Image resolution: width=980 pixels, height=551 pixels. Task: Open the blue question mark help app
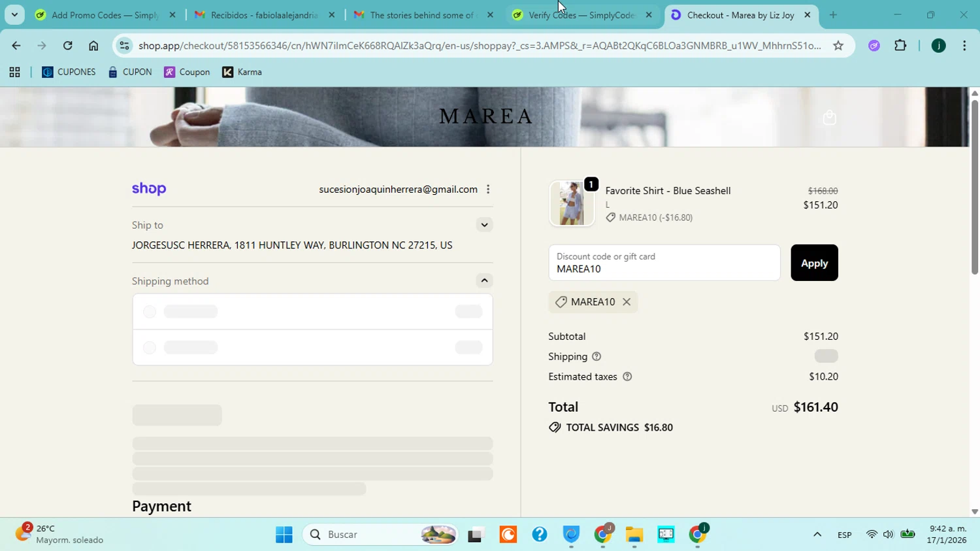click(540, 535)
